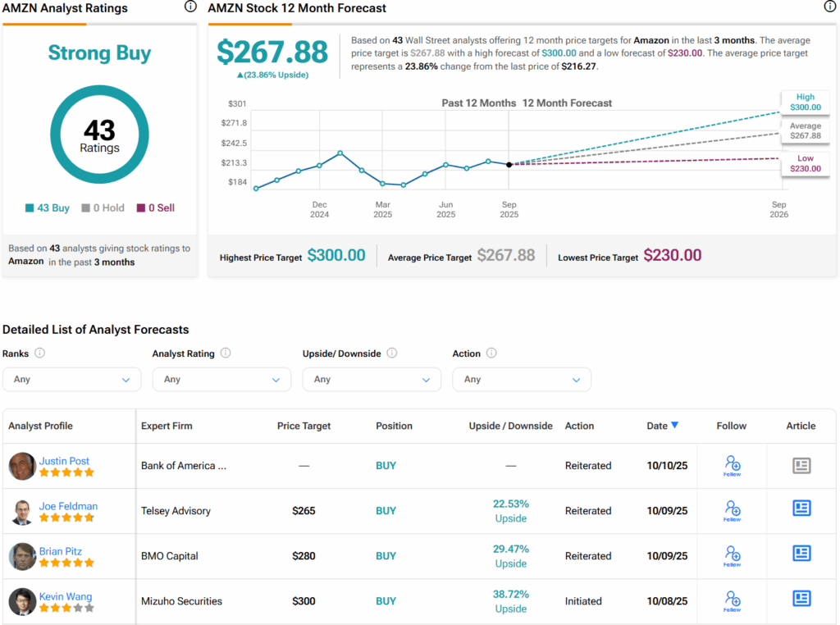
Task: Follow analyst Justin Post
Action: tap(732, 465)
